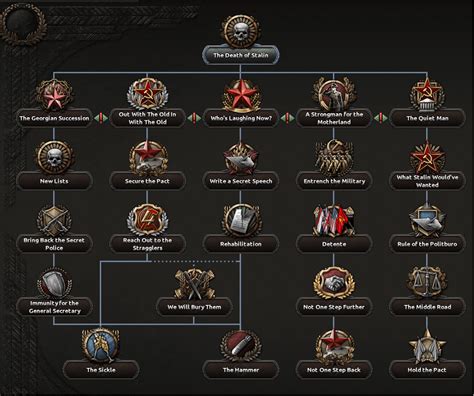474x396 pixels.
Task: Click the Rehabilitation documents icon
Action: [x=241, y=220]
